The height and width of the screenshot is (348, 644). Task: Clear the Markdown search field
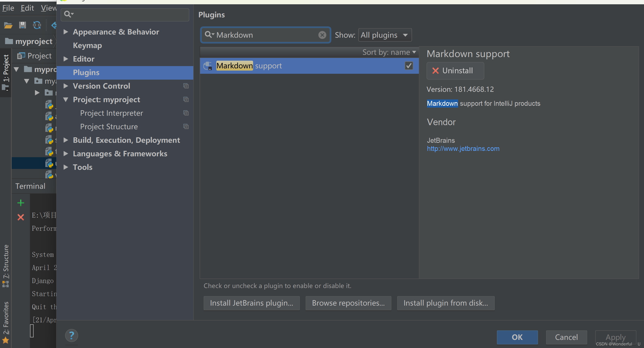(322, 35)
